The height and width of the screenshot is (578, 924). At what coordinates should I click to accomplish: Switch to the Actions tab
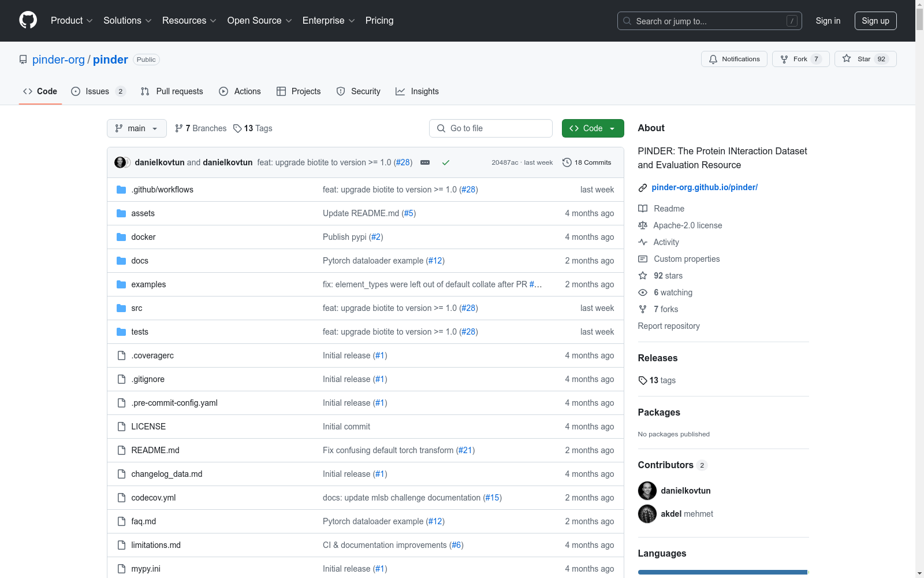(240, 91)
